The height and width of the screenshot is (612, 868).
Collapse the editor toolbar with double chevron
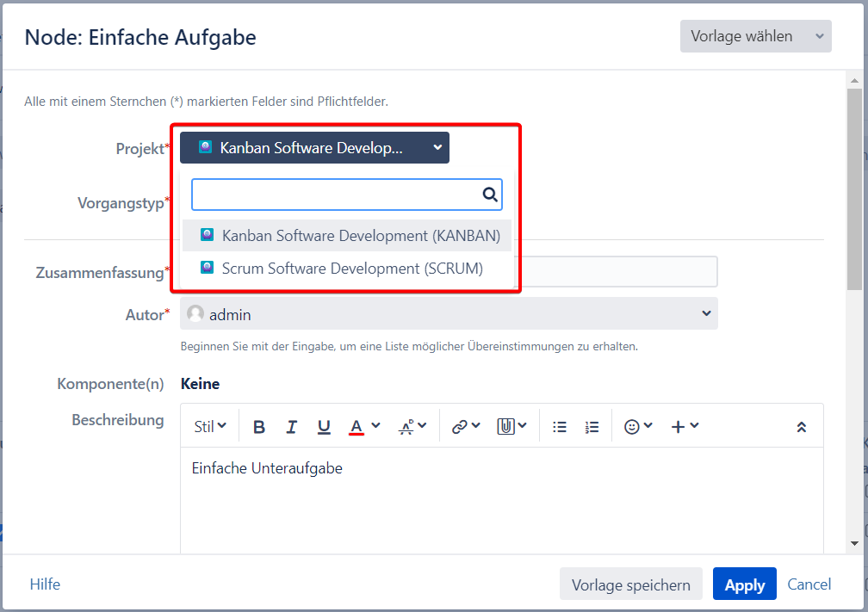801,427
